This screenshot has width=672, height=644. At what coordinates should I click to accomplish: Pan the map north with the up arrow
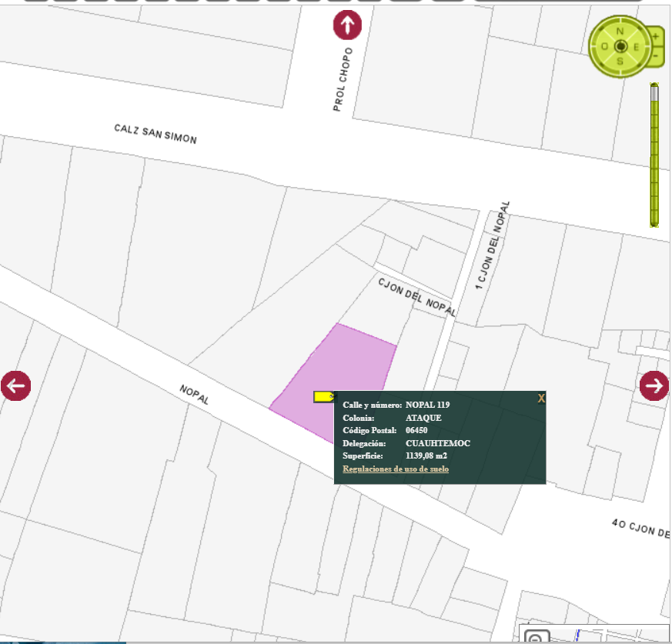(347, 25)
